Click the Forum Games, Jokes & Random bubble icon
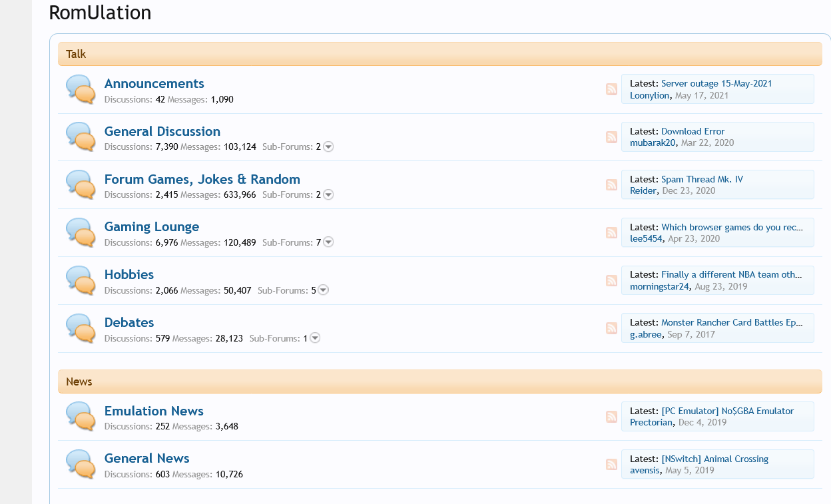This screenshot has height=504, width=831. pos(81,185)
